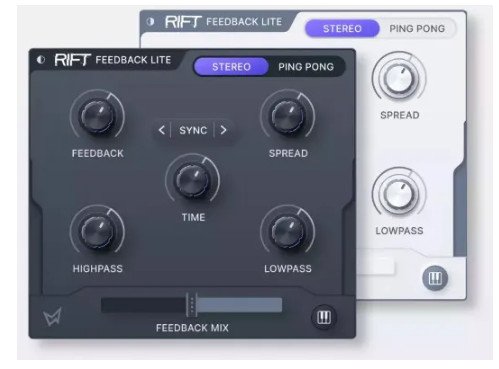Click the TIME knob
The height and width of the screenshot is (369, 499).
(x=193, y=180)
